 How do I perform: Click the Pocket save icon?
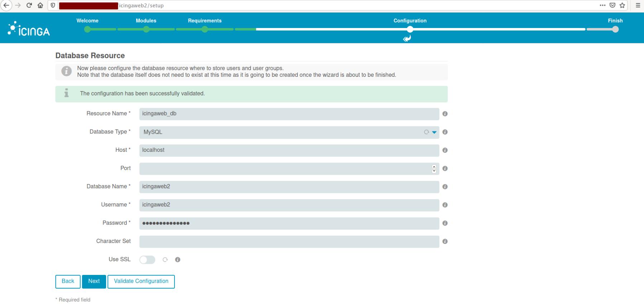coord(613,5)
